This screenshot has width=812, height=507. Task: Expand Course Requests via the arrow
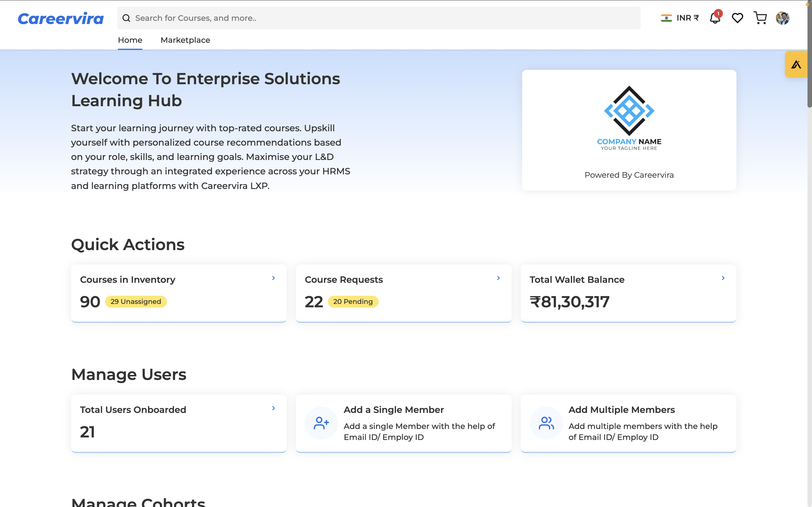pyautogui.click(x=498, y=278)
